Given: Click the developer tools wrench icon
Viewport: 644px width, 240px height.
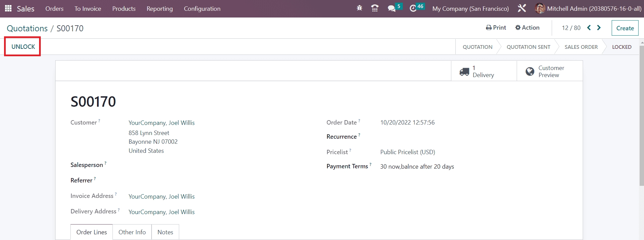Looking at the screenshot, I should 522,8.
